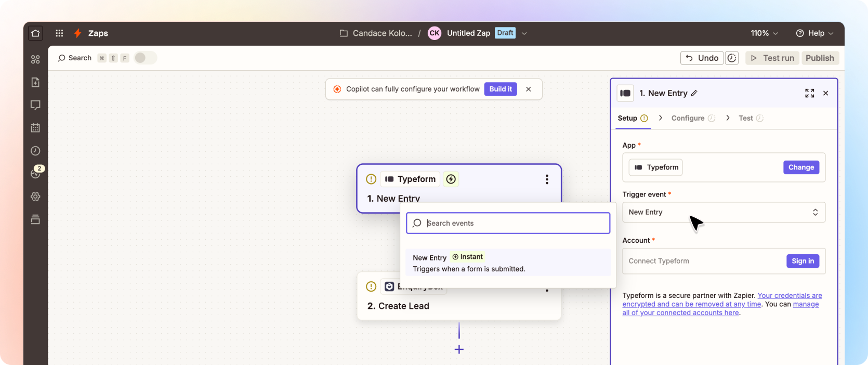Open the apps grid launcher
Image resolution: width=868 pixels, height=365 pixels.
pos(59,33)
